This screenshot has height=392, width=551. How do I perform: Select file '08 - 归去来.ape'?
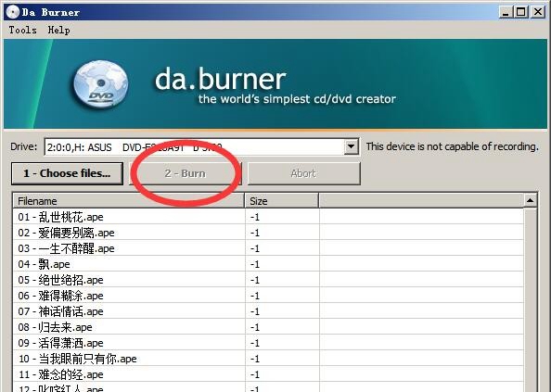click(55, 327)
